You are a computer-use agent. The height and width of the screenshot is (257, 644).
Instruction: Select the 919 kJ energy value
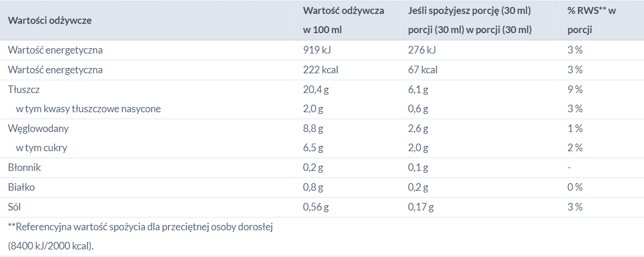click(317, 50)
